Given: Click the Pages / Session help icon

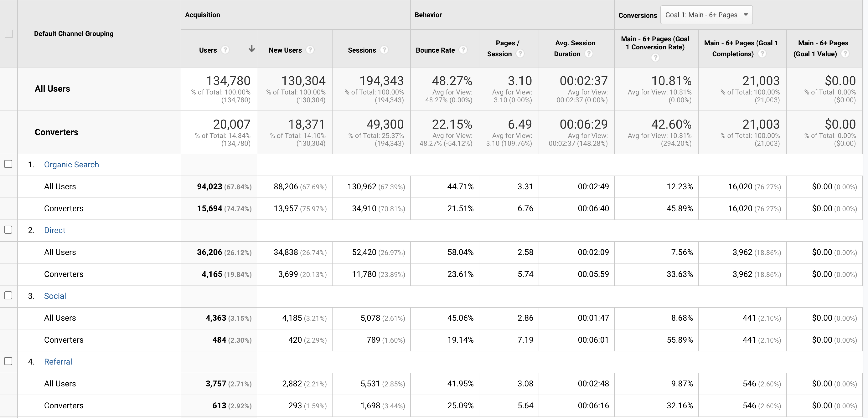Looking at the screenshot, I should [x=520, y=54].
